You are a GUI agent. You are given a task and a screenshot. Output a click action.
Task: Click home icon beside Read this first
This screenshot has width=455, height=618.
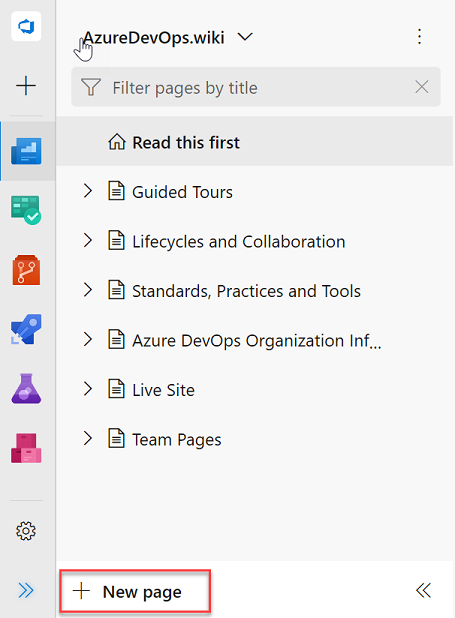click(x=117, y=142)
